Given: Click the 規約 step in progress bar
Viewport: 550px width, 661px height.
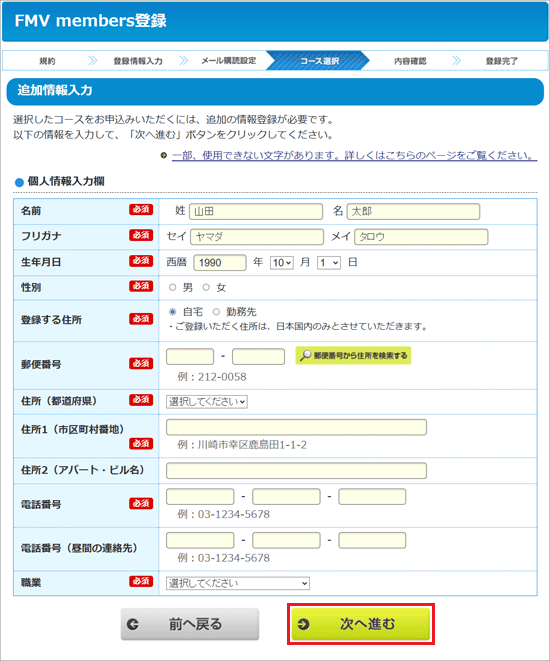Looking at the screenshot, I should click(47, 61).
